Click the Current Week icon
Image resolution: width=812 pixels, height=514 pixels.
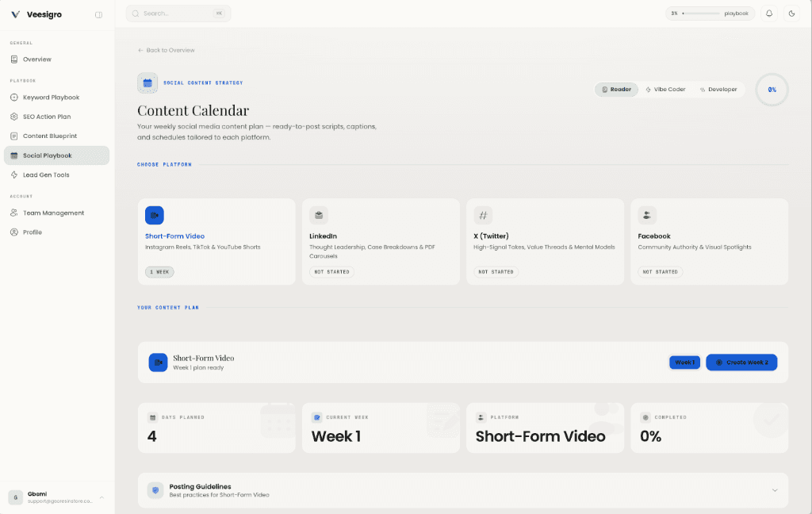tap(316, 417)
